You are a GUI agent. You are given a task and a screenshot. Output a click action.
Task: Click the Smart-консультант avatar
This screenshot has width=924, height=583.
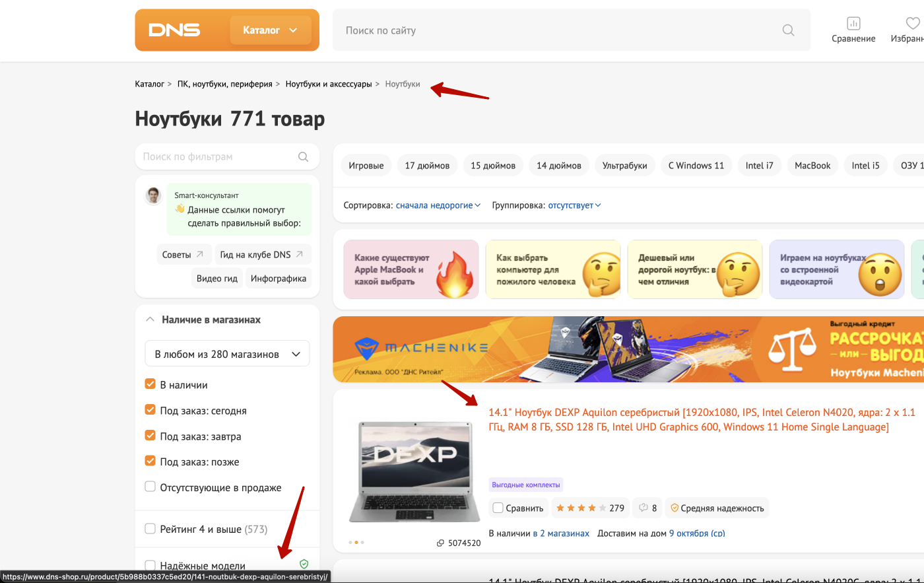[x=154, y=195]
